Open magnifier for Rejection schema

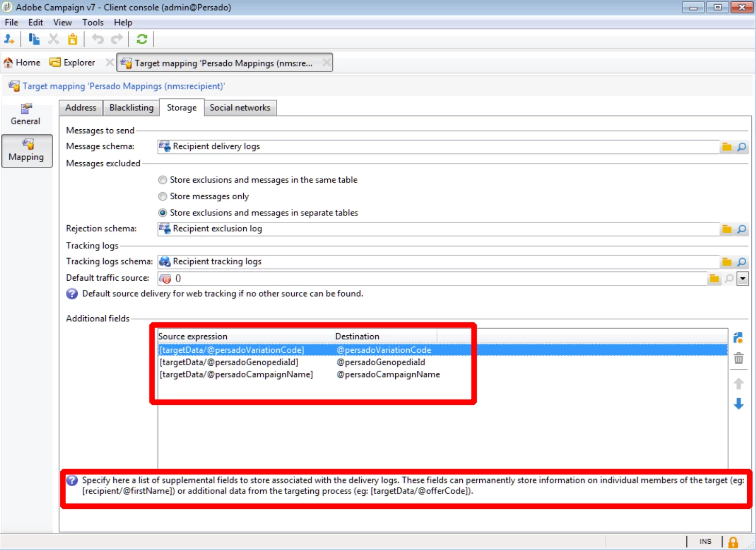coord(742,229)
